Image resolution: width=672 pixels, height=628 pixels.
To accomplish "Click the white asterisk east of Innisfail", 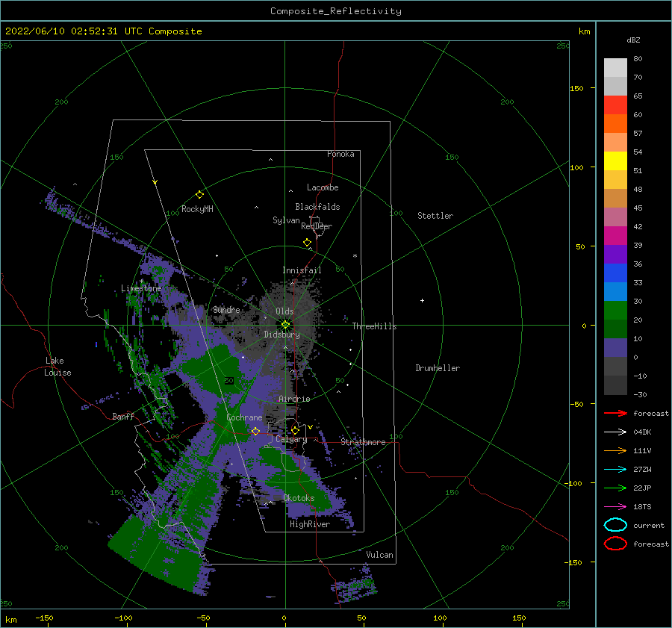I will (x=355, y=256).
